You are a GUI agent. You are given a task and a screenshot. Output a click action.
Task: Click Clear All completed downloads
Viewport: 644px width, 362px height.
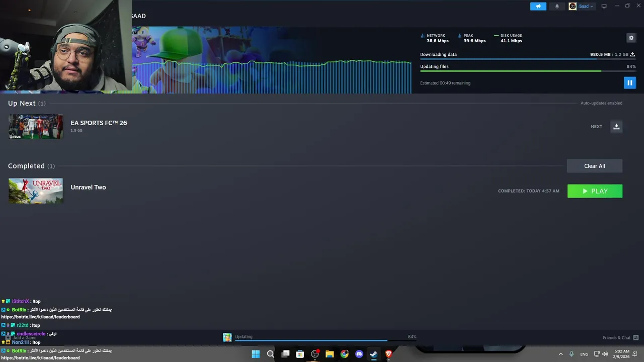coord(595,166)
